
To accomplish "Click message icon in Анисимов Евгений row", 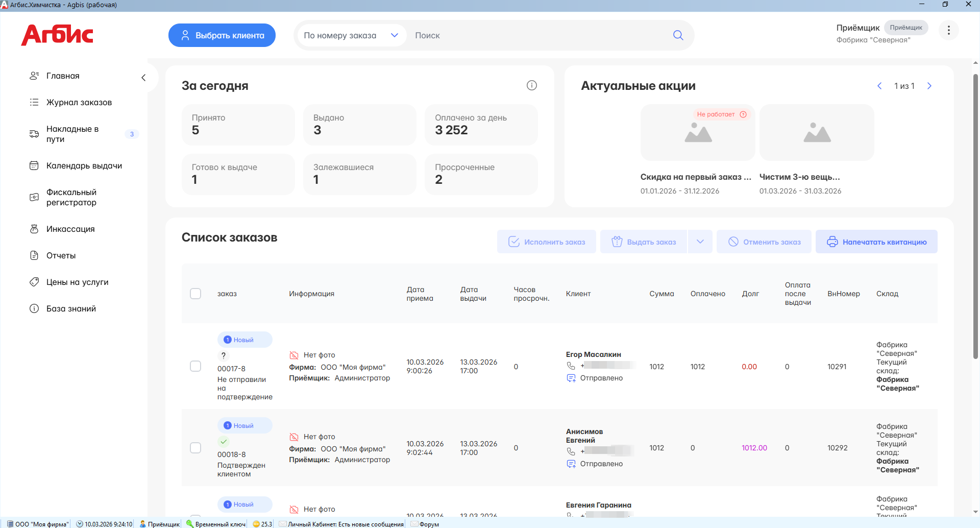I will 571,464.
